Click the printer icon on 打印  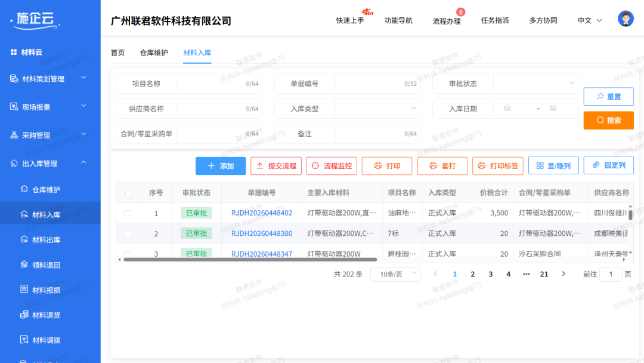tap(378, 165)
